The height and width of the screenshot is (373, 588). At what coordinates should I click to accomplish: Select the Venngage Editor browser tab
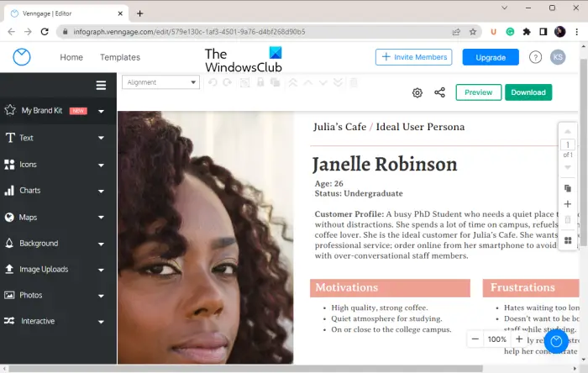[x=66, y=13]
